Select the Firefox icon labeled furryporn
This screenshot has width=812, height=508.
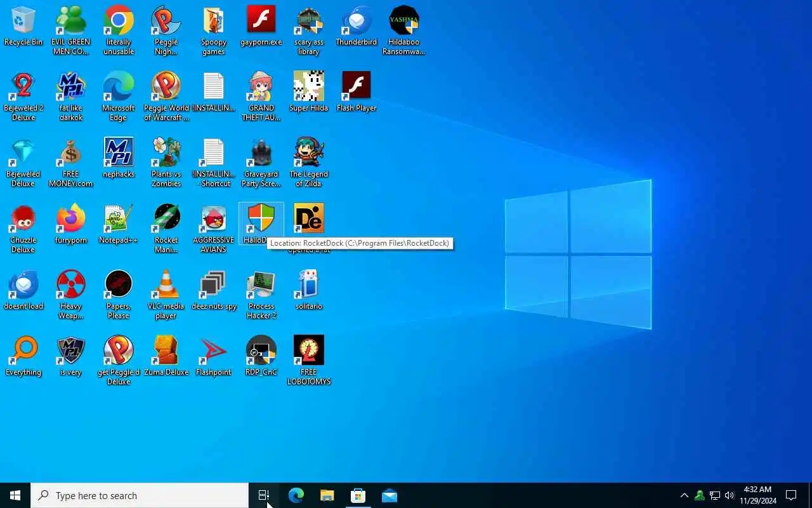click(x=71, y=224)
